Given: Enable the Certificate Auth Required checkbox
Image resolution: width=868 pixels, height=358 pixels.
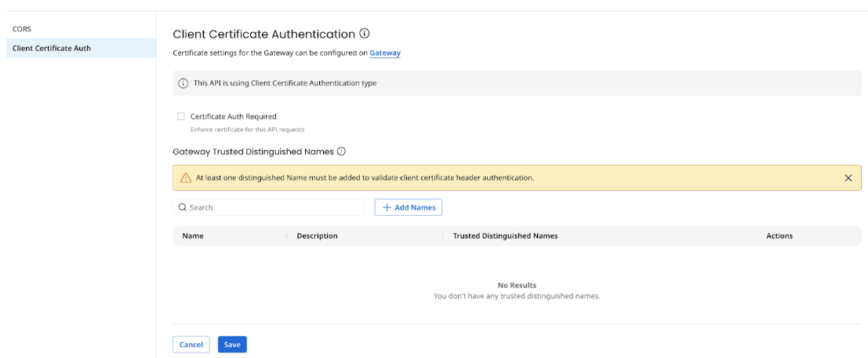Looking at the screenshot, I should coord(181,116).
